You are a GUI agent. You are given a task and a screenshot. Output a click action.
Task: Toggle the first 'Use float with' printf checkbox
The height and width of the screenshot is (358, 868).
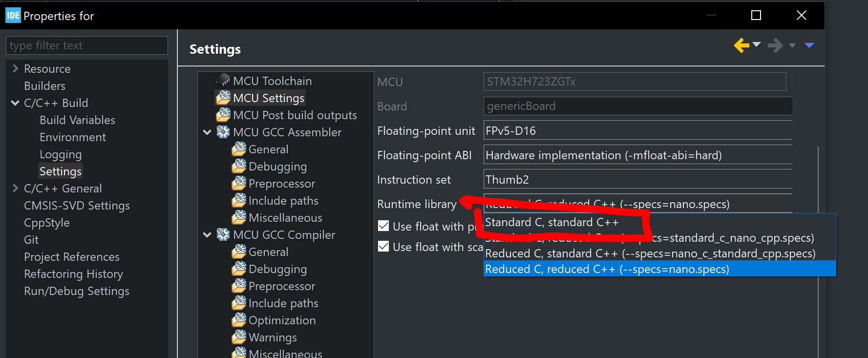[x=383, y=226]
